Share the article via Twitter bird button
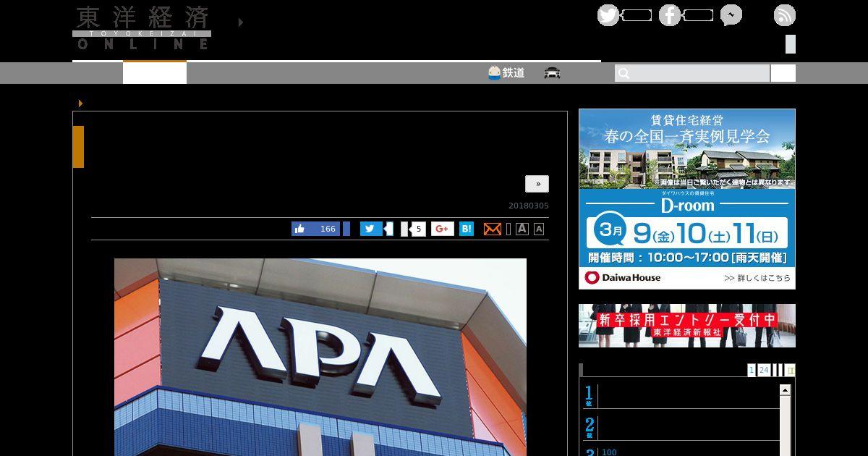 (371, 229)
